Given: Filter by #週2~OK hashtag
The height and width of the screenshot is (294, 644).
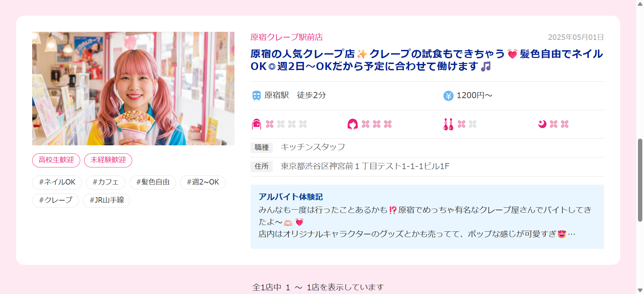Looking at the screenshot, I should click(203, 182).
